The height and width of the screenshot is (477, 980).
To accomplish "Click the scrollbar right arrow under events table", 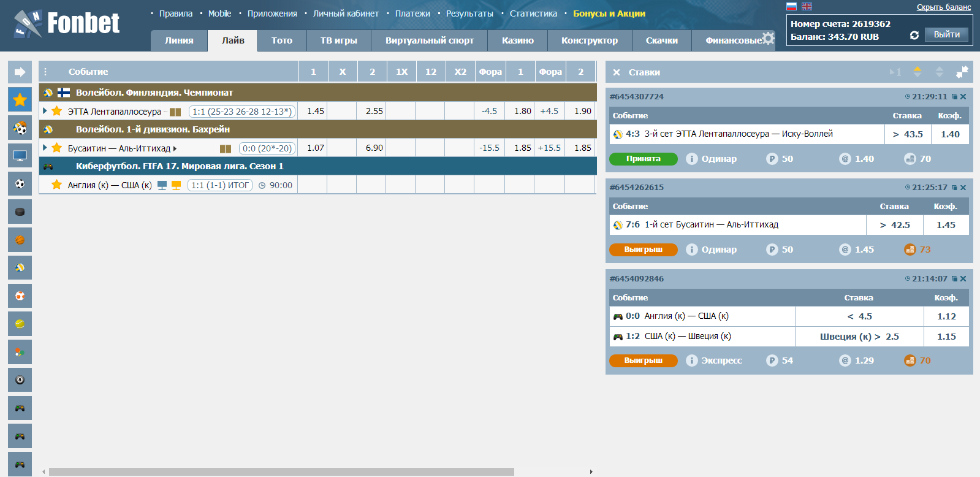I will [x=591, y=472].
